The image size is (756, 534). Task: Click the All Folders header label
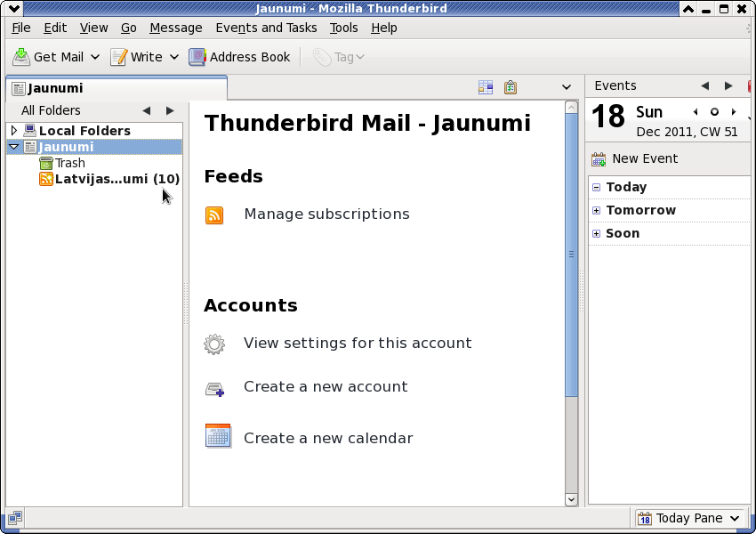[x=51, y=110]
